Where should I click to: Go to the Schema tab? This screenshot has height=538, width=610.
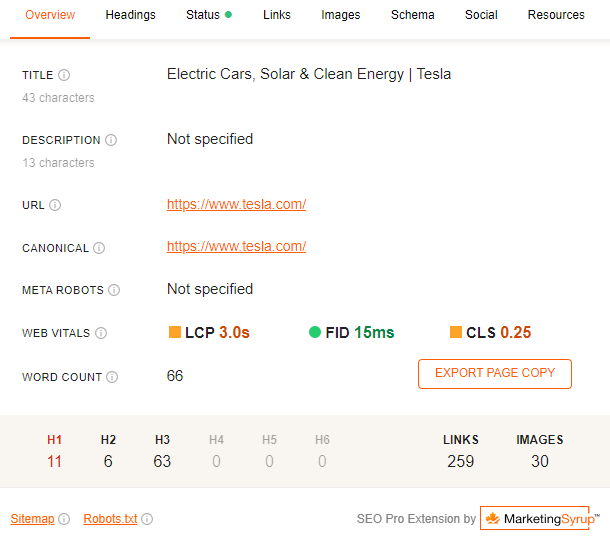(413, 15)
